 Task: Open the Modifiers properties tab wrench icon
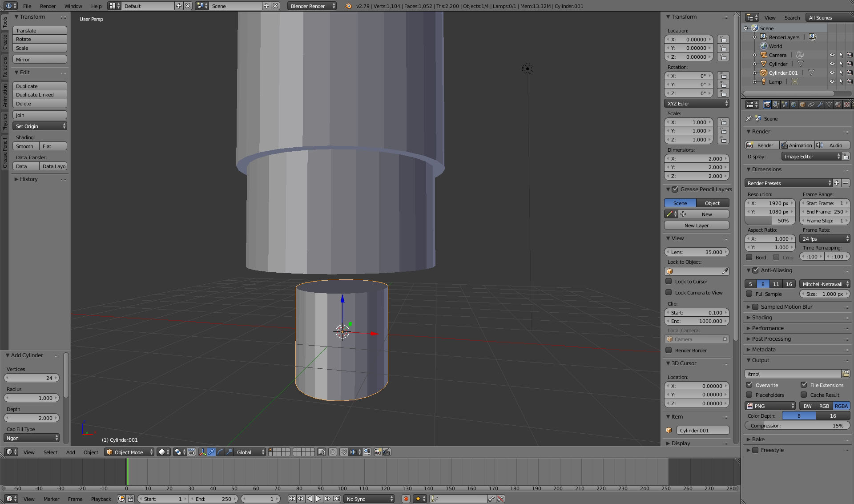click(820, 105)
